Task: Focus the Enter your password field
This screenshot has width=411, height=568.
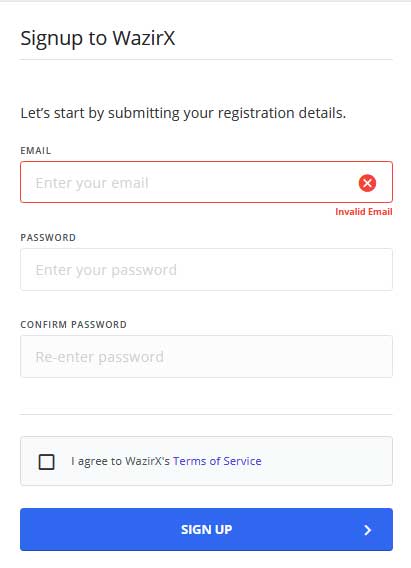Action: click(x=206, y=270)
